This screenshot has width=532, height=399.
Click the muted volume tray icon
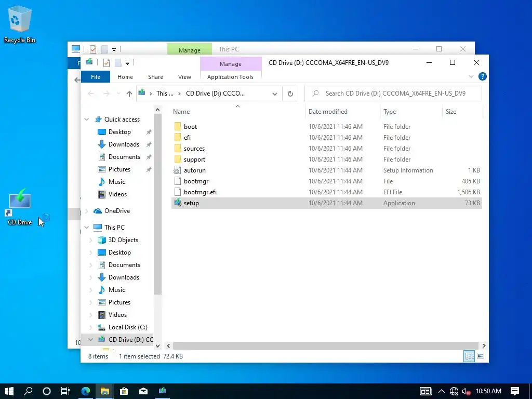coord(466,391)
